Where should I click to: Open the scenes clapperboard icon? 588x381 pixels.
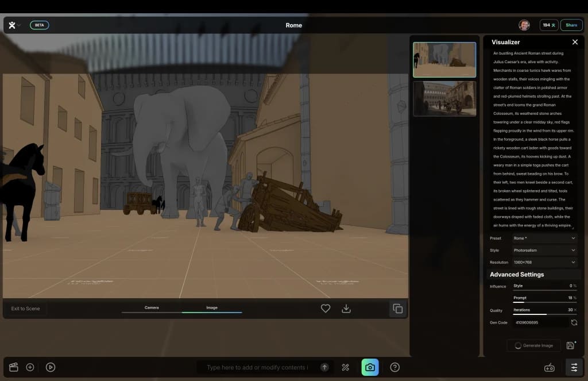[x=14, y=367]
